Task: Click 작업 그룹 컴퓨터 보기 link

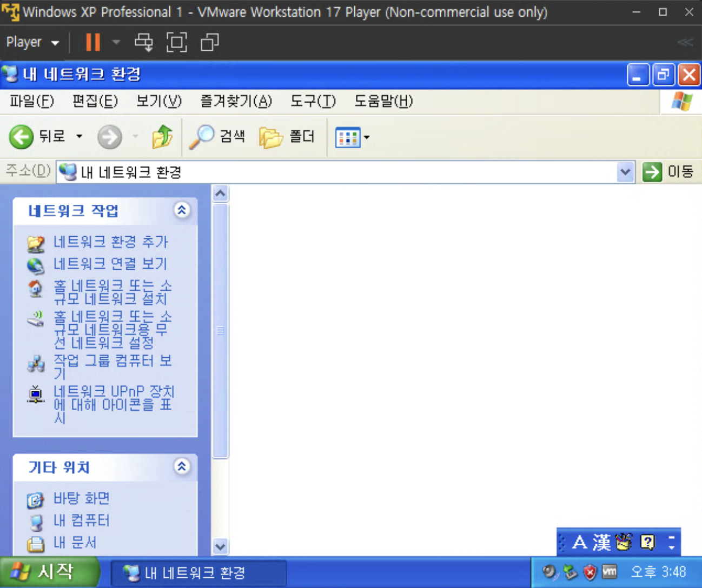Action: pyautogui.click(x=113, y=366)
